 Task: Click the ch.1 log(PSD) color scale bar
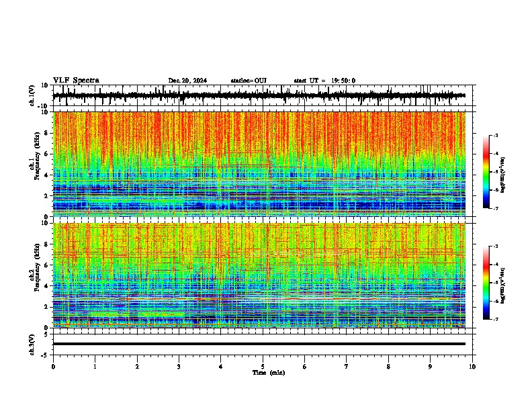click(486, 172)
